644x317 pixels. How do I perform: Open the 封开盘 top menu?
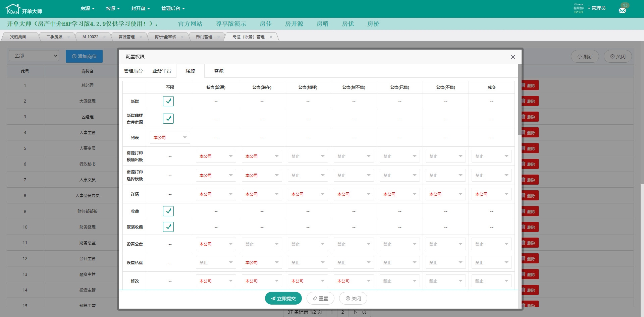pyautogui.click(x=141, y=8)
